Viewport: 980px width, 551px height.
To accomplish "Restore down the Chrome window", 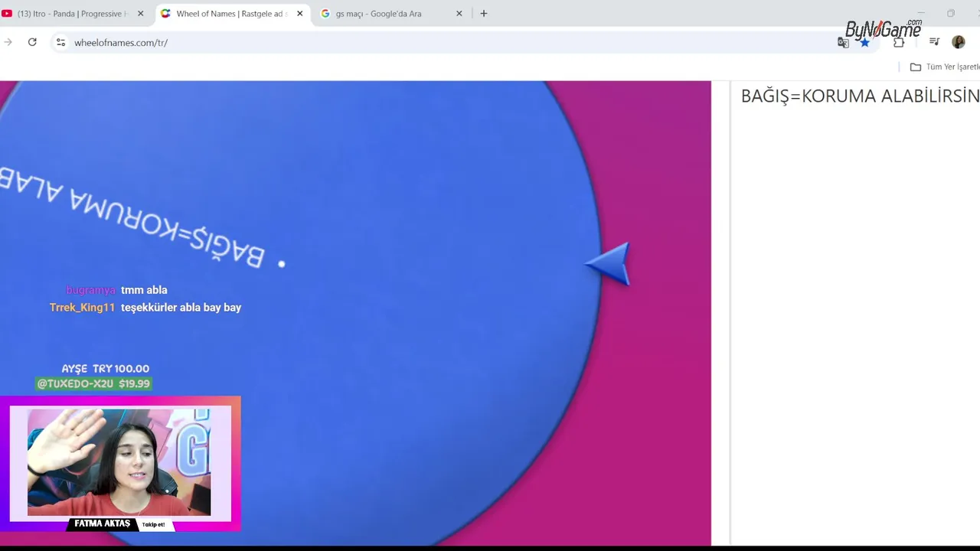I will (x=951, y=13).
